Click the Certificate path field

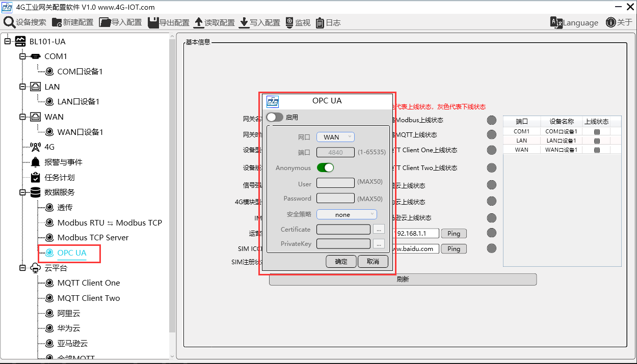[343, 230]
